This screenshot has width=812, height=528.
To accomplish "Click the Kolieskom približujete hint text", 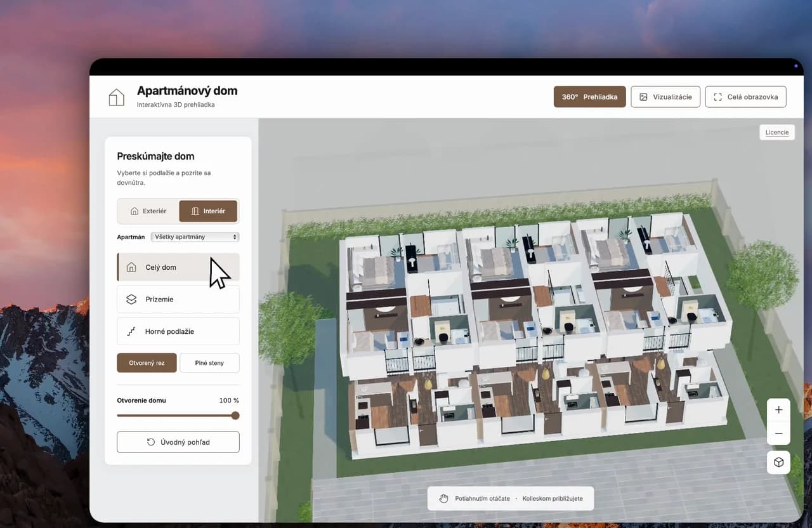I will pos(551,499).
